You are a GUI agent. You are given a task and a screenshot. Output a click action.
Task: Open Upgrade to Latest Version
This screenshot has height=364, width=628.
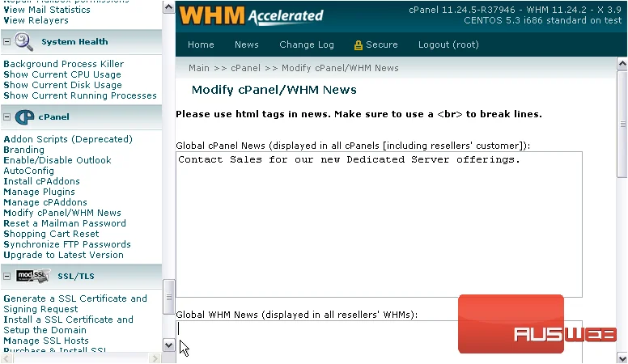(x=63, y=255)
